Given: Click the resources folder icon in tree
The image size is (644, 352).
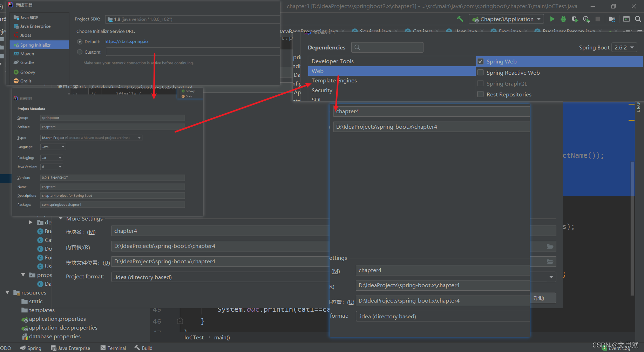Looking at the screenshot, I should [x=16, y=293].
